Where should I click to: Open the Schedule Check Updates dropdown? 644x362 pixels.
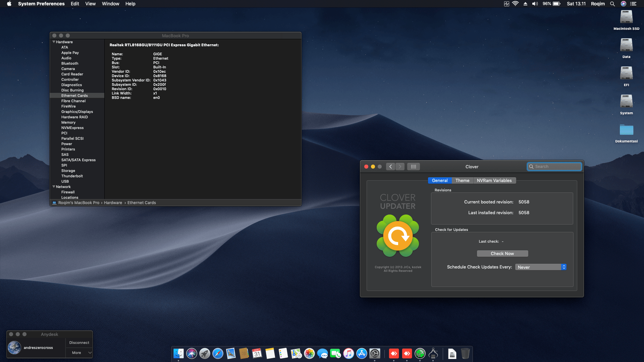pyautogui.click(x=541, y=267)
